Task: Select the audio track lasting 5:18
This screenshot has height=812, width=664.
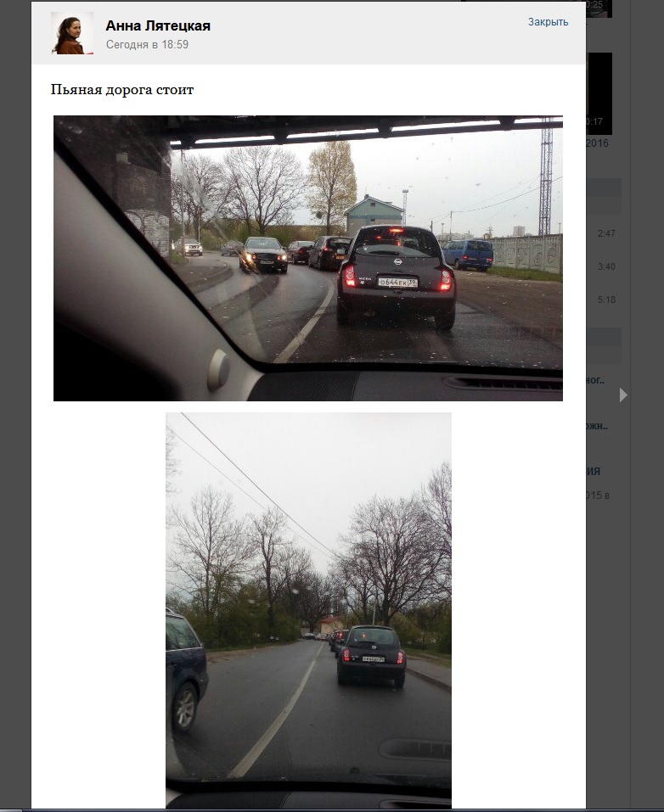Action: (606, 300)
